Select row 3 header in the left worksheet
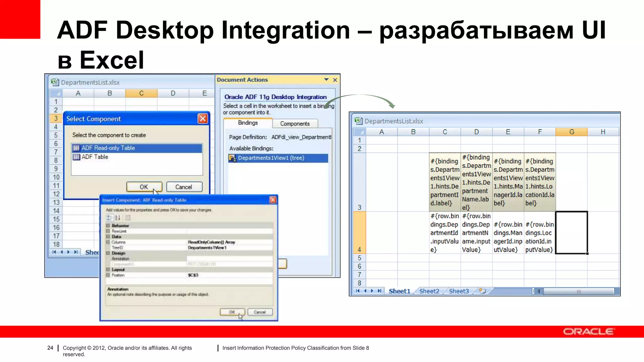Viewport: 644px width, 362px height. 56,118
